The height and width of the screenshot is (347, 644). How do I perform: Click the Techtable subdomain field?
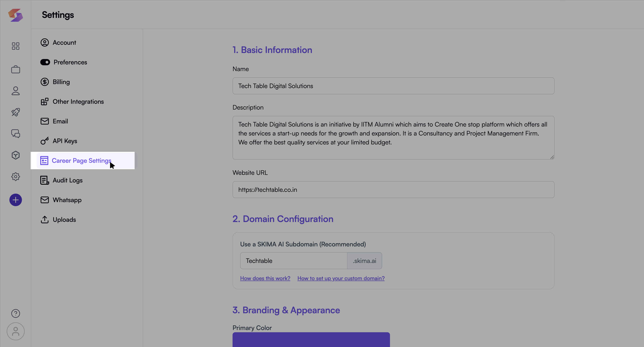click(294, 261)
